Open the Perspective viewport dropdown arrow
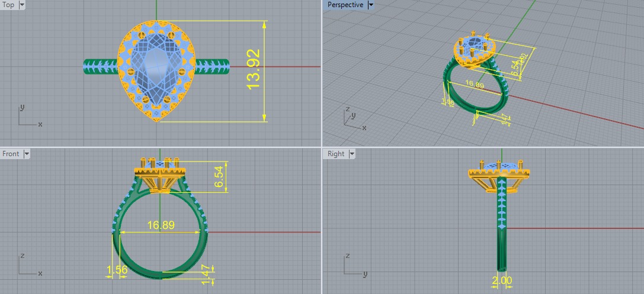This screenshot has width=644, height=294. coord(370,5)
